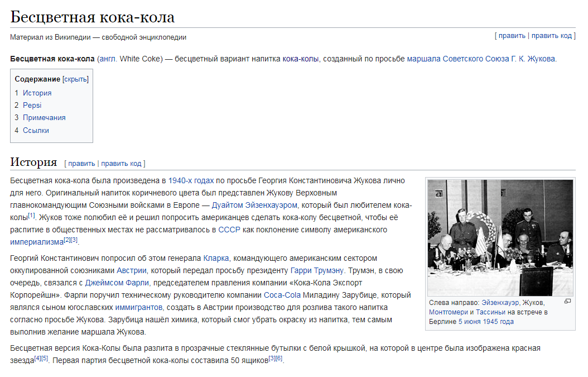588x377 pixels.
Task: Open reference [6] after '50 ящиков'
Action: (x=279, y=358)
